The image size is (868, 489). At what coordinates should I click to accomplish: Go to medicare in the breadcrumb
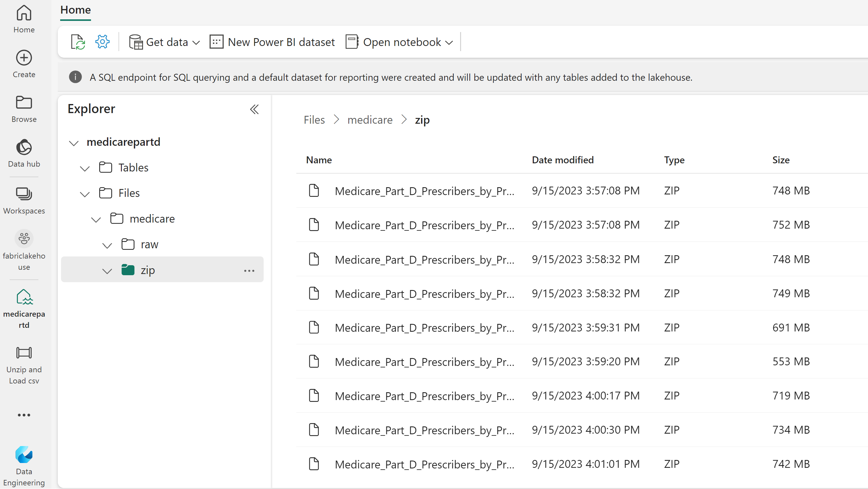coord(370,120)
